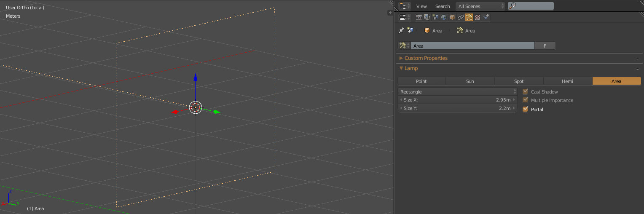Toggle the pin ID icon in properties
644x214 pixels.
pyautogui.click(x=402, y=30)
